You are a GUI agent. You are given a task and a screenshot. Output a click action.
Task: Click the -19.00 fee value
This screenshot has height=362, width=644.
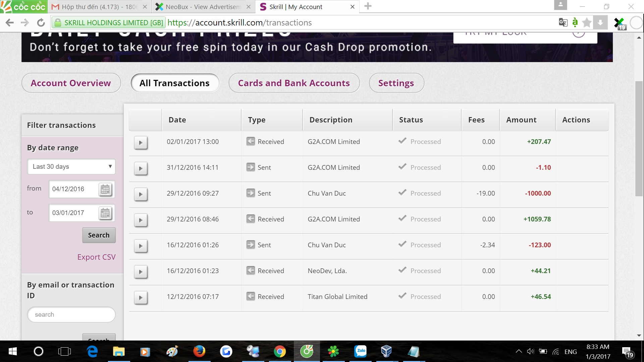pos(486,193)
